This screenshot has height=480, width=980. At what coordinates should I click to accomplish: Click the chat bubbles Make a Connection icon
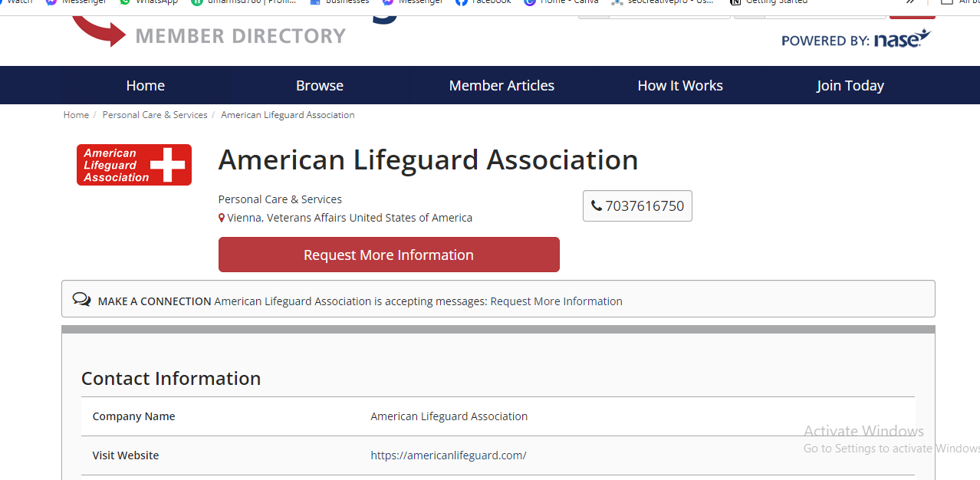pos(82,300)
